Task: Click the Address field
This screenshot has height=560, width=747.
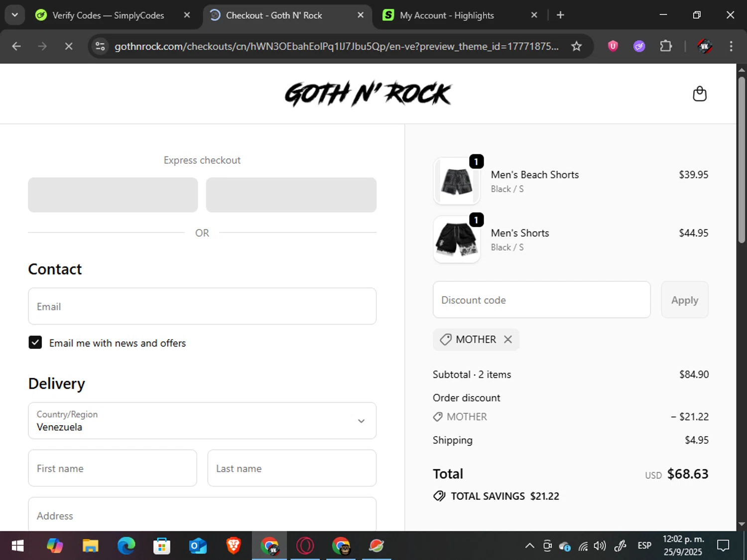Action: click(x=202, y=514)
